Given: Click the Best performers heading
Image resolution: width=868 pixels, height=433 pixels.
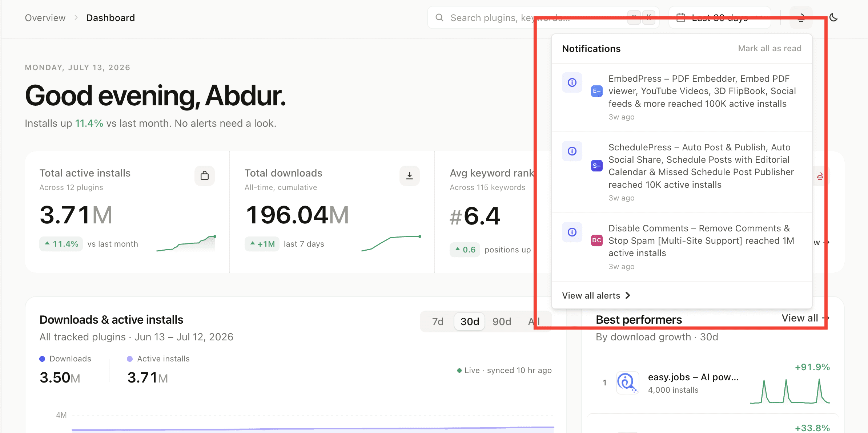Looking at the screenshot, I should tap(639, 320).
